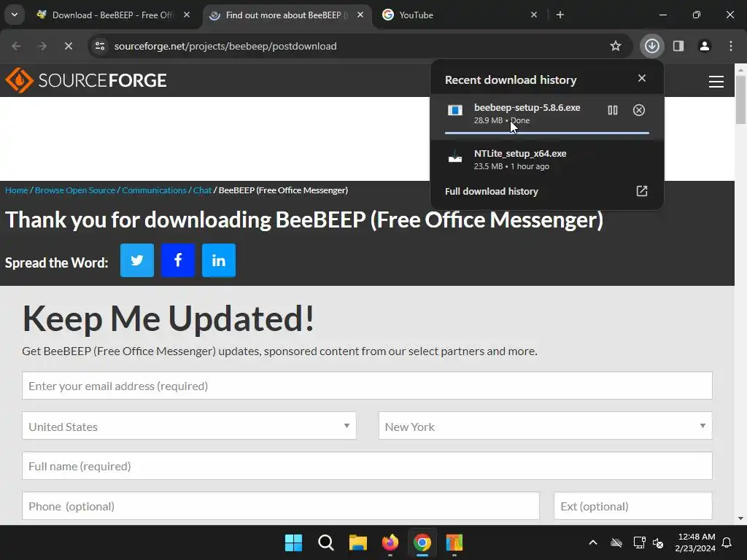Close the Download - BeeBEEP tab
747x560 pixels.
(x=187, y=15)
